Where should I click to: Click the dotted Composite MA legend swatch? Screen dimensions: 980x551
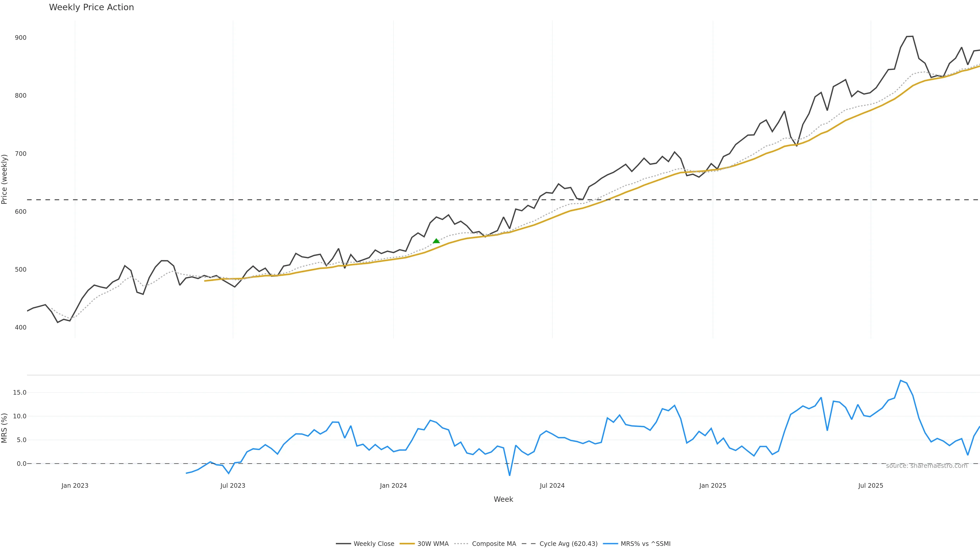tap(461, 544)
